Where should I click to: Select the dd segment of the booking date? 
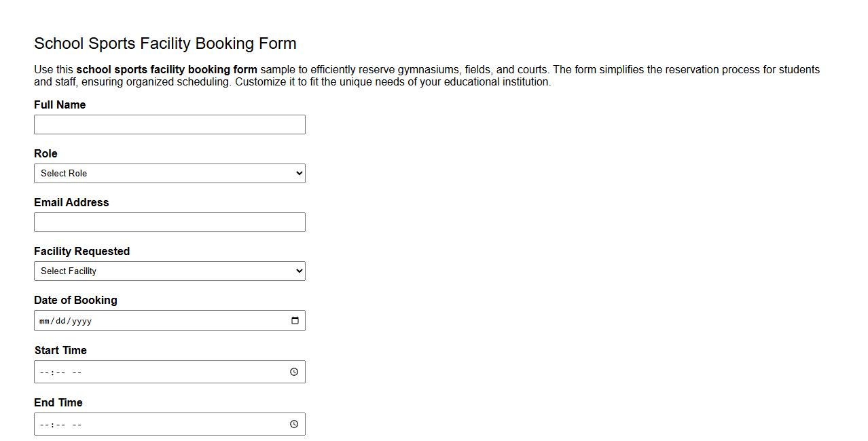60,320
